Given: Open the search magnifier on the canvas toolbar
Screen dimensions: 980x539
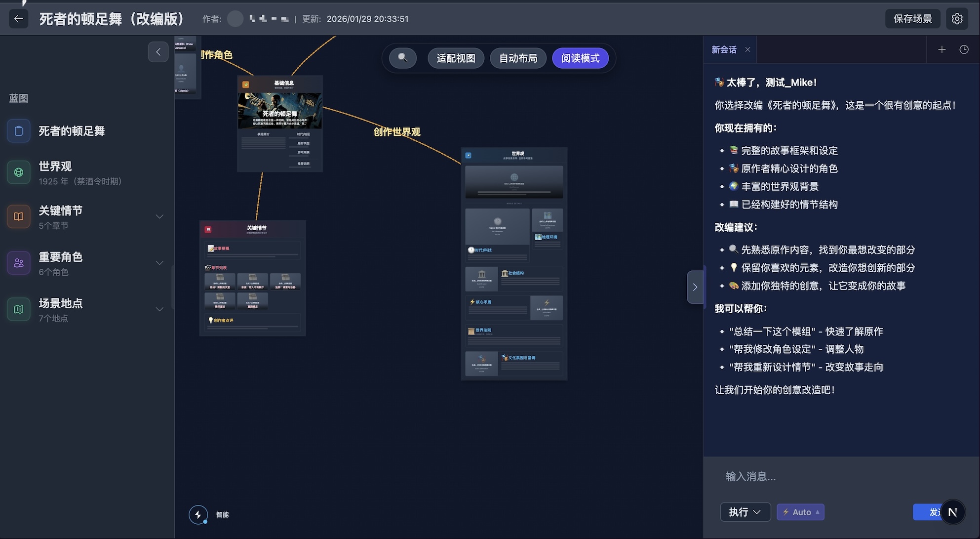Looking at the screenshot, I should click(402, 58).
